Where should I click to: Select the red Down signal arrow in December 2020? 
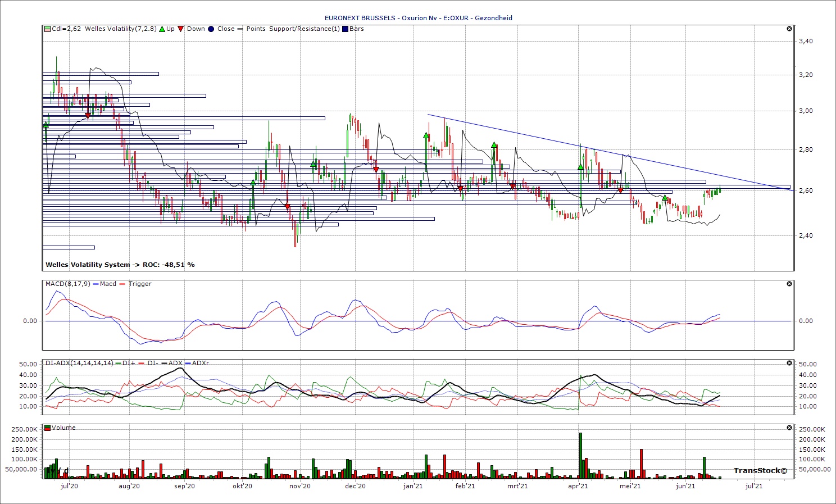(376, 169)
